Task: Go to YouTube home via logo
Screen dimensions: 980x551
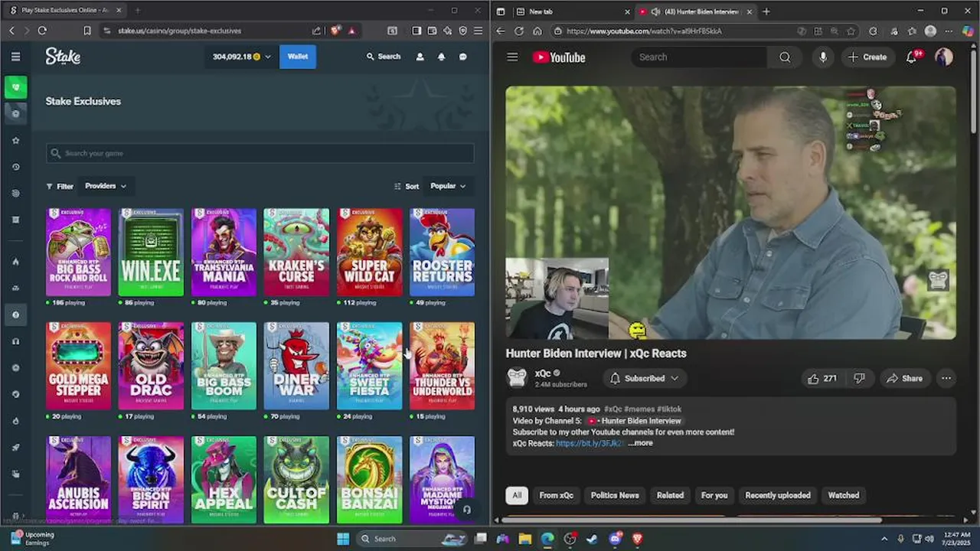Action: (x=559, y=57)
